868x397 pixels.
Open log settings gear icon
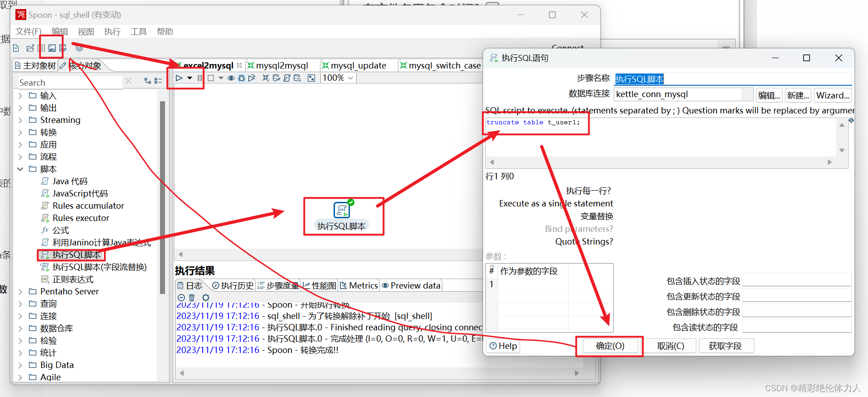(206, 298)
